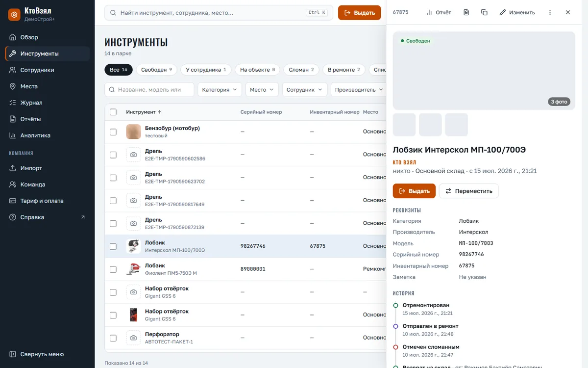
Task: Switch to the У сотрудника tab
Action: click(206, 70)
